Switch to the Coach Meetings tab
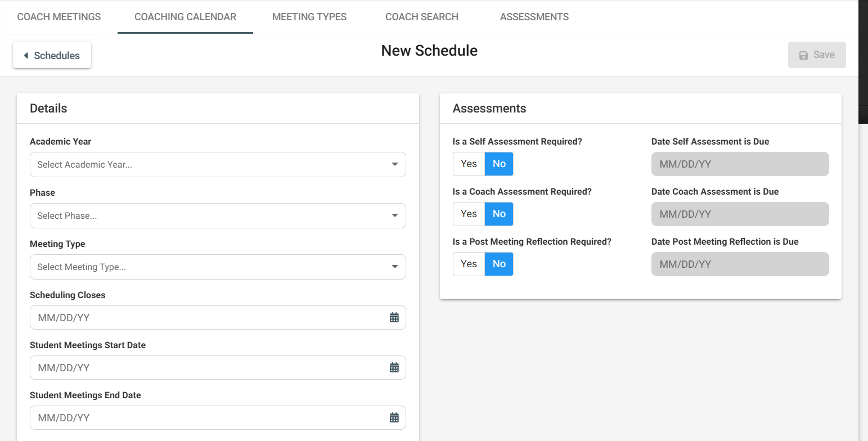 (59, 17)
